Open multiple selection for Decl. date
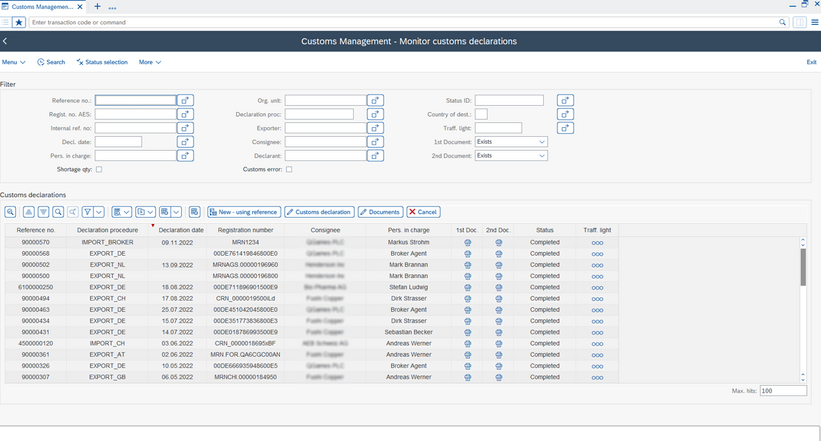The width and height of the screenshot is (821, 441). tap(185, 142)
